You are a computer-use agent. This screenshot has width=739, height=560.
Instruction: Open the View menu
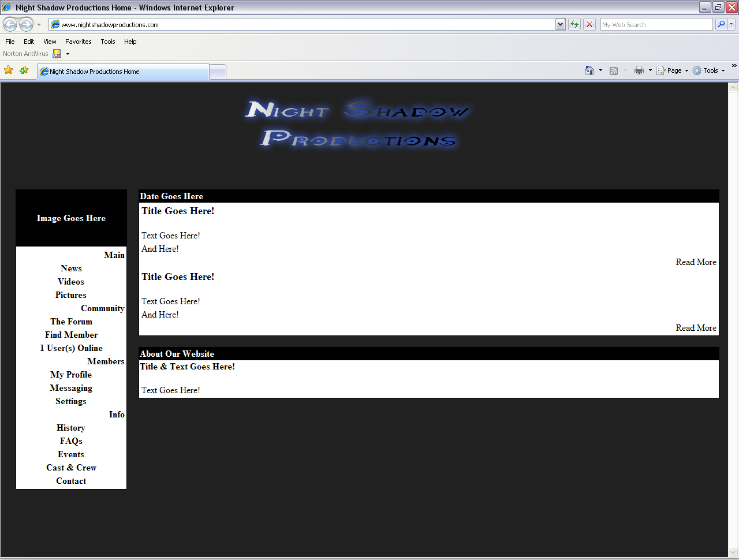[x=50, y=42]
